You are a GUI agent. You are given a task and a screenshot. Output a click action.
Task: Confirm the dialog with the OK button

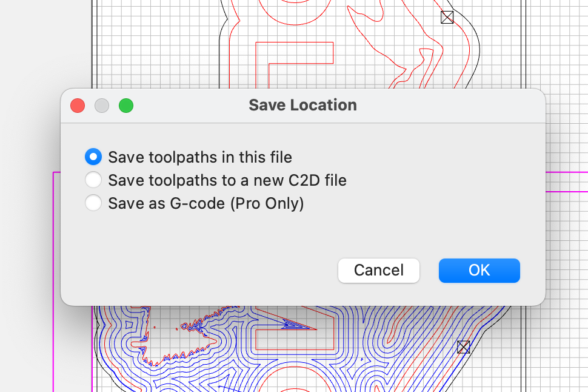coord(479,270)
